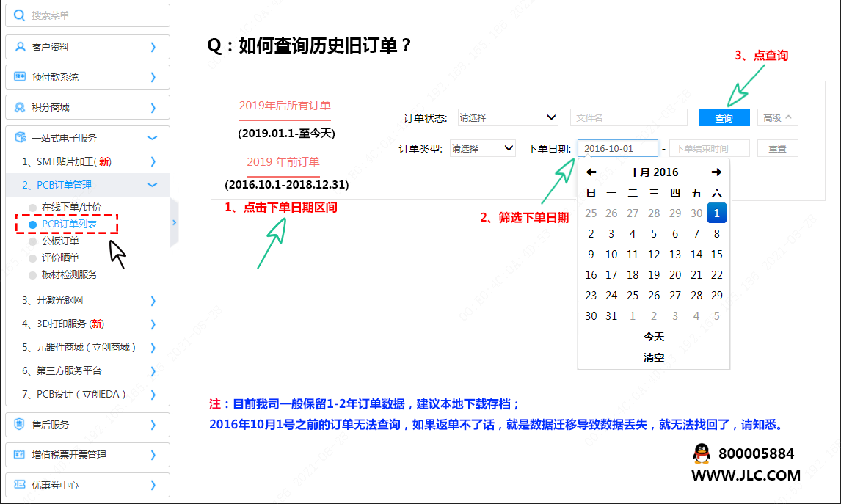Collapse the 一站式电子服务 menu section
The image size is (841, 504).
[153, 138]
